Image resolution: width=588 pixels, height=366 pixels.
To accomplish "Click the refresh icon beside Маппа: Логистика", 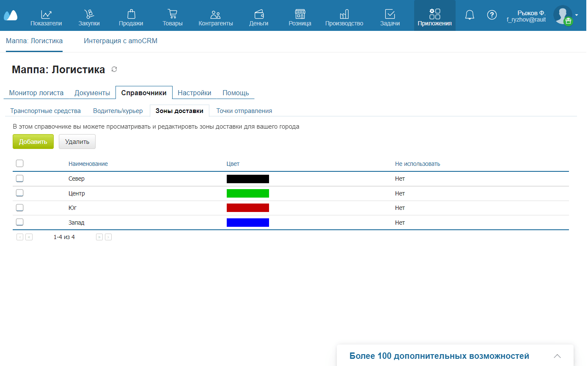I will (x=114, y=69).
